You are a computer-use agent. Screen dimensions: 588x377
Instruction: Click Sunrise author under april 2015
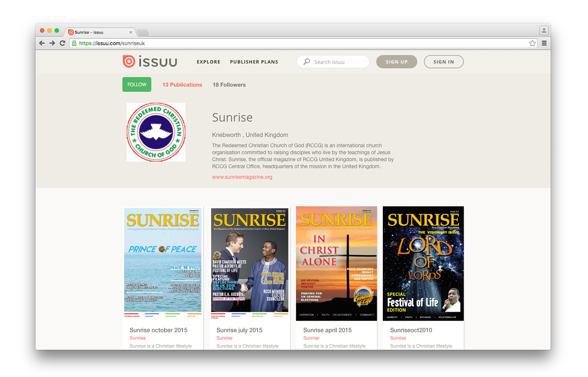pyautogui.click(x=311, y=338)
